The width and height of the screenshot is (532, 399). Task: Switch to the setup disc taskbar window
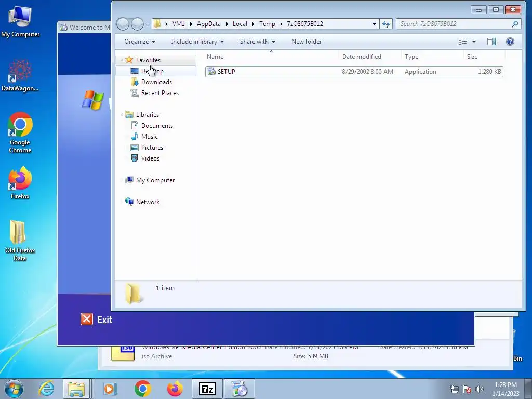240,389
